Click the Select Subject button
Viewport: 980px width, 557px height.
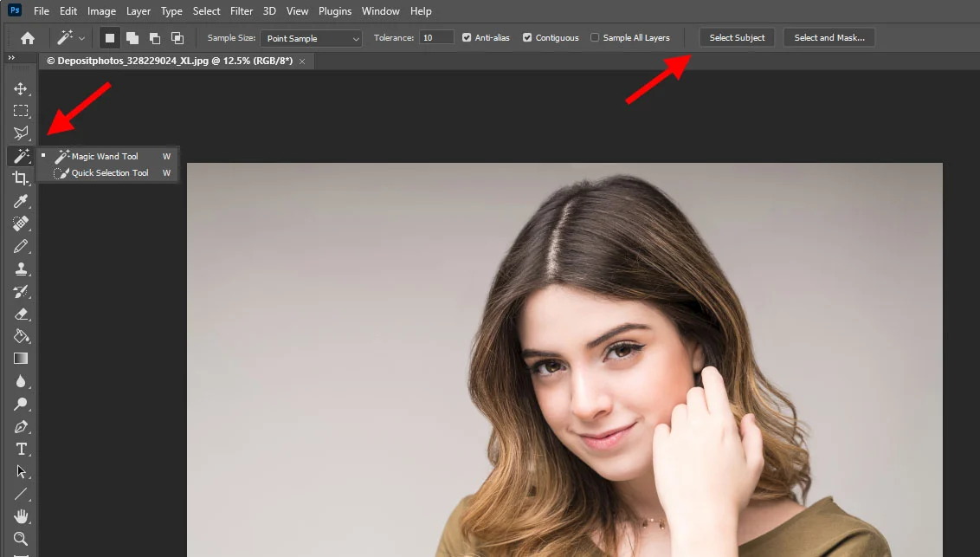[x=737, y=37]
